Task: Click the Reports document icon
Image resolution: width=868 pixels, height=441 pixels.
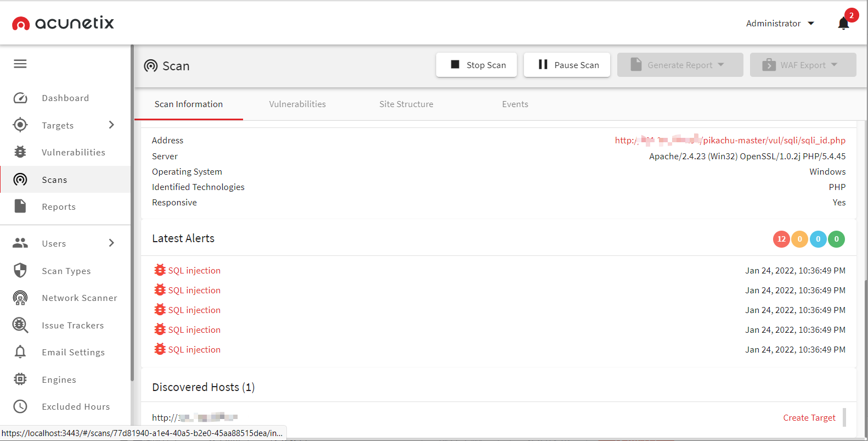Action: tap(20, 206)
